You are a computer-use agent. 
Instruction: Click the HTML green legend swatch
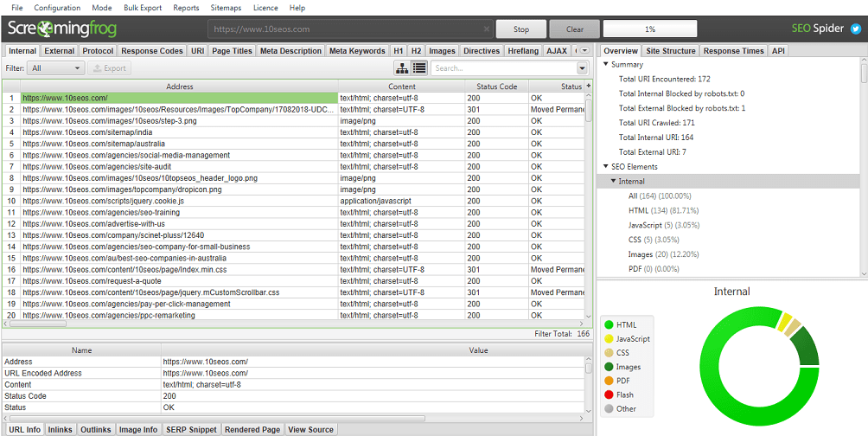(609, 324)
